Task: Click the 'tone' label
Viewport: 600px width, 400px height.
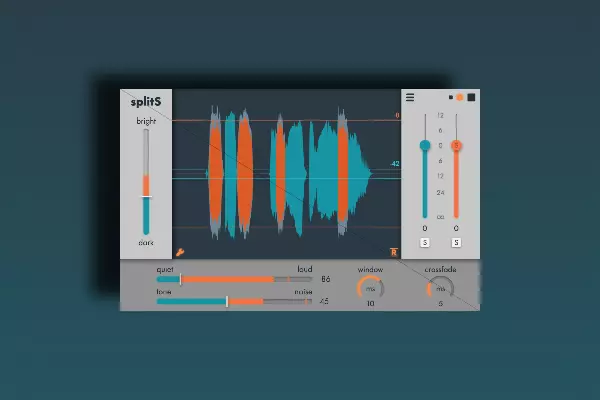Action: (x=164, y=292)
